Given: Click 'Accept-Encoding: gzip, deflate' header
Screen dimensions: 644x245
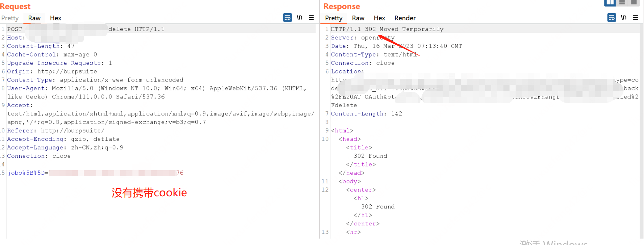Looking at the screenshot, I should 63,139.
